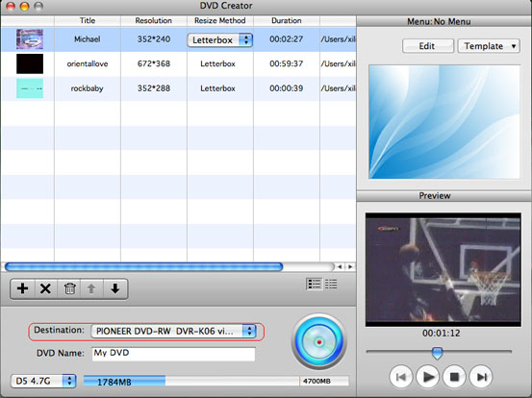Select the orientallove black thumbnail
Viewport: 532px width, 398px height.
click(30, 63)
